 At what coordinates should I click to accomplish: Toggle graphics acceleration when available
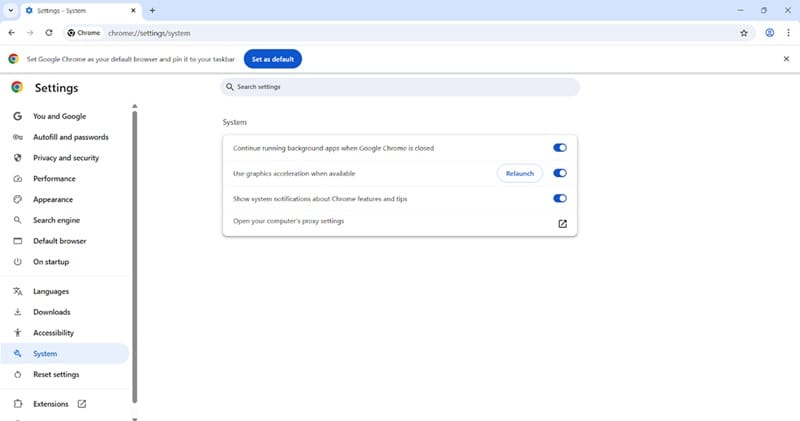point(560,173)
